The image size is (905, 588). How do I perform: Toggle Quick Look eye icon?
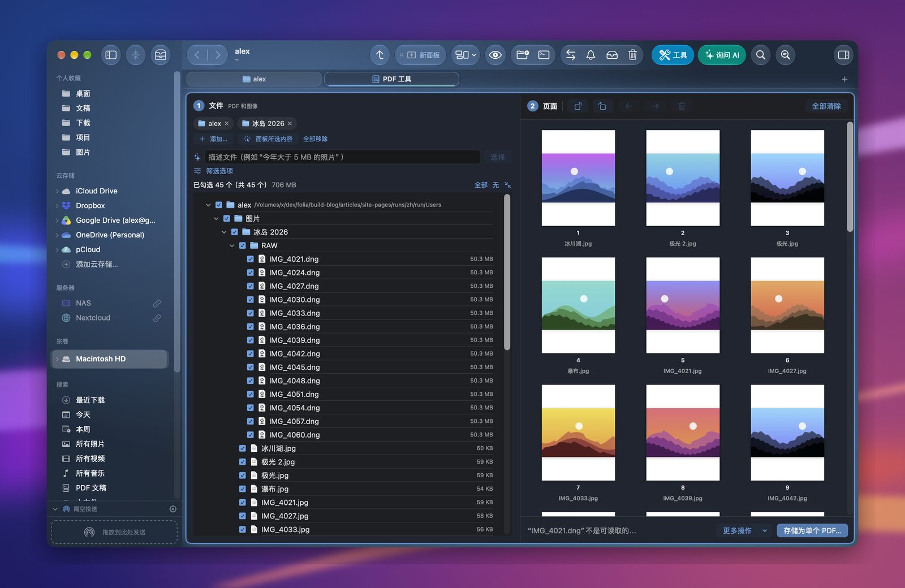(x=495, y=55)
